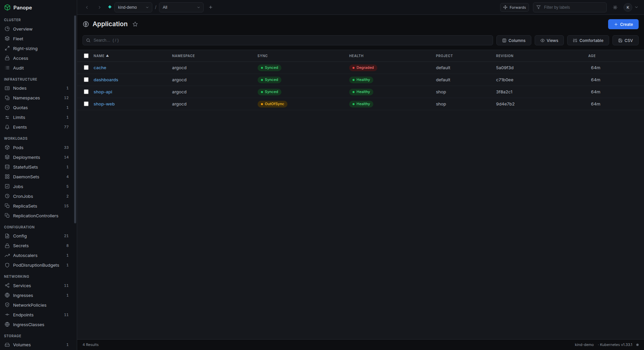Click the Services share icon
Viewport: 644px width, 350px height.
(x=7, y=286)
